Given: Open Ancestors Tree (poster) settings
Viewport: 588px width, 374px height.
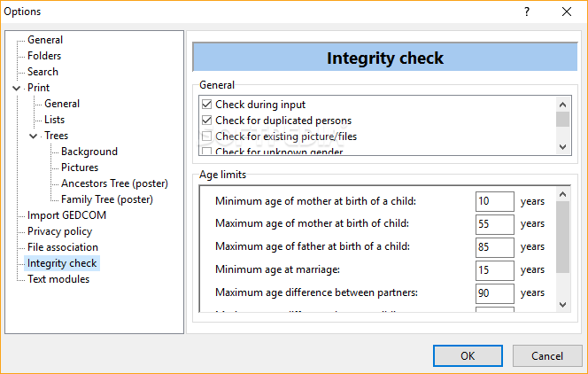Looking at the screenshot, I should tap(114, 183).
